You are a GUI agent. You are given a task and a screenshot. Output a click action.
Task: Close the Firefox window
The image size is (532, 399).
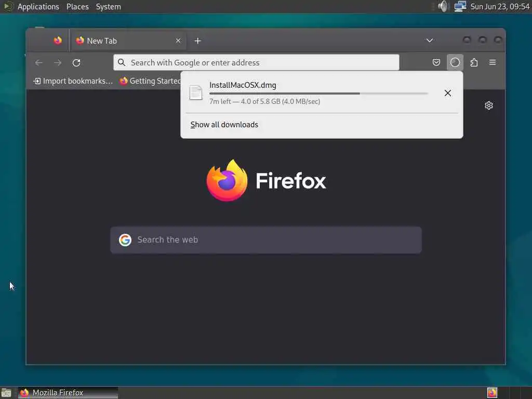pyautogui.click(x=498, y=40)
